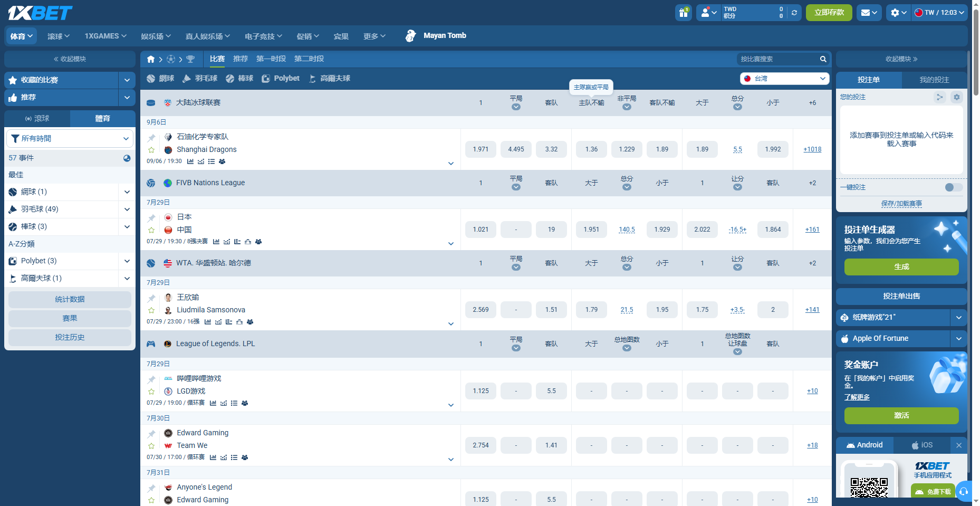This screenshot has height=506, width=980.
Task: Open the 保存/加載賽事 link
Action: (901, 204)
